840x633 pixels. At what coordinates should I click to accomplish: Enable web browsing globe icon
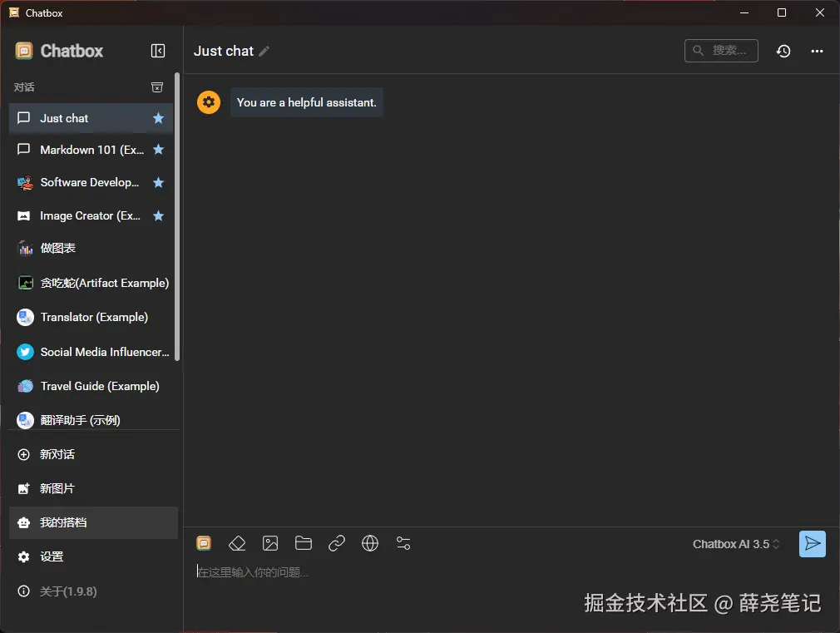tap(369, 543)
